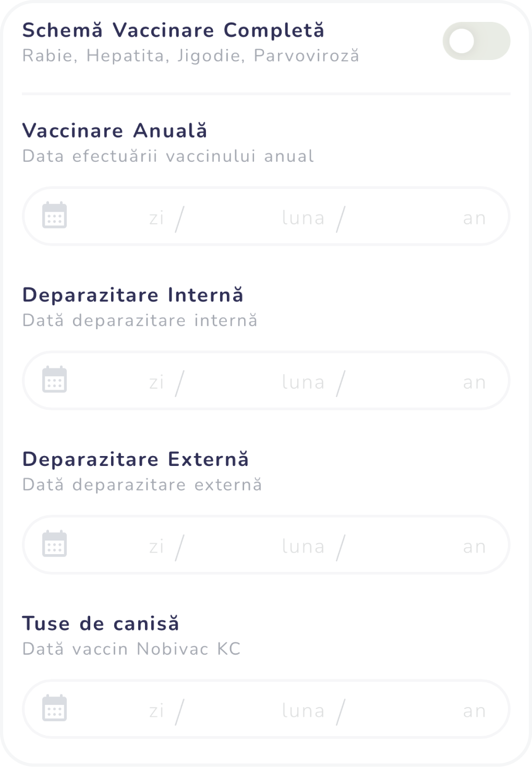Click zi field under Deparazitare Externă
The image size is (532, 767).
coord(156,547)
